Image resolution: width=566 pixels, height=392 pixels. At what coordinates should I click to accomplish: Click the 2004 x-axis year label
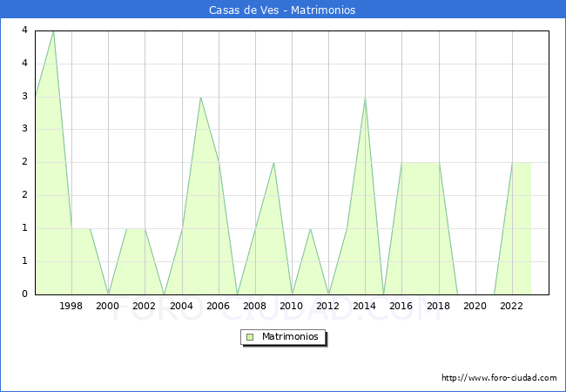181,306
